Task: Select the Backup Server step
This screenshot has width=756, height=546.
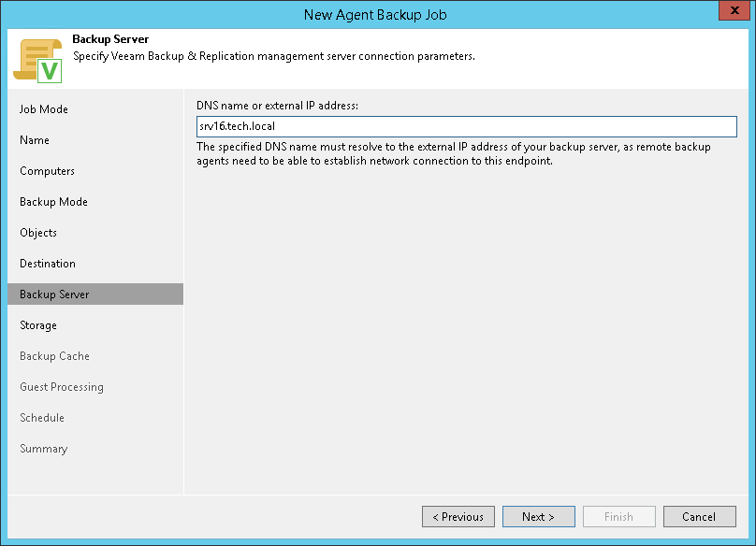Action: pyautogui.click(x=54, y=295)
